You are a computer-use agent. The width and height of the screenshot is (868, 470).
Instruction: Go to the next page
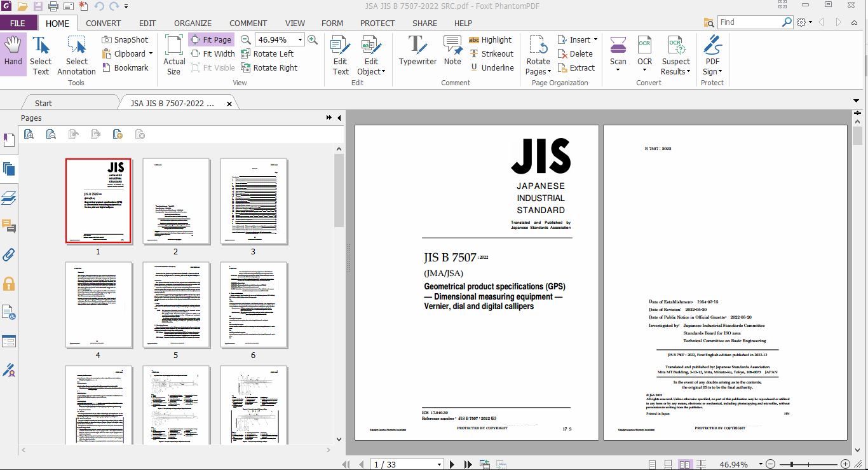coord(452,464)
